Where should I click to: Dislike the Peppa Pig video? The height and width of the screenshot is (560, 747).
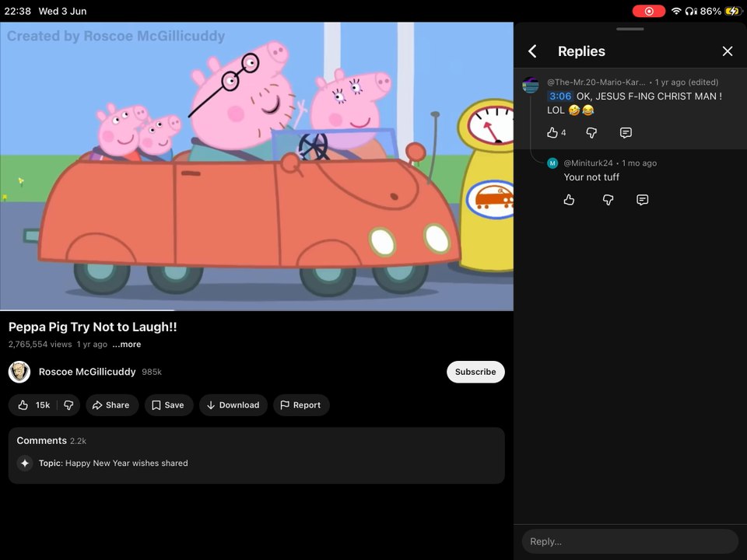point(68,405)
